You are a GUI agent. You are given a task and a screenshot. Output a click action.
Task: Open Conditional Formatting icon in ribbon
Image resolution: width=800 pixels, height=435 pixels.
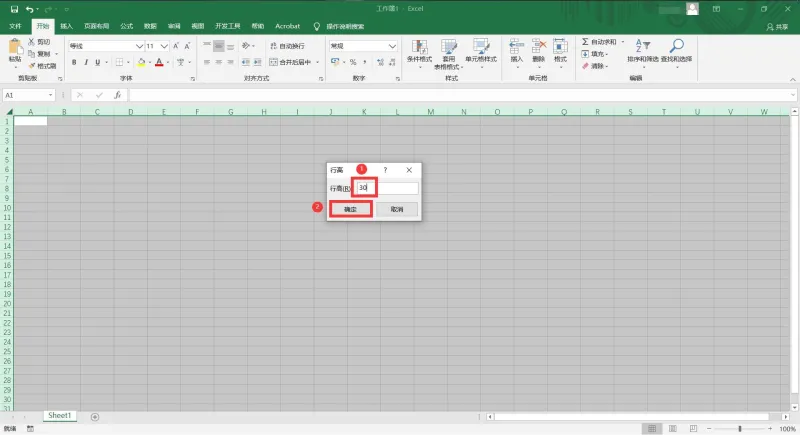click(419, 47)
